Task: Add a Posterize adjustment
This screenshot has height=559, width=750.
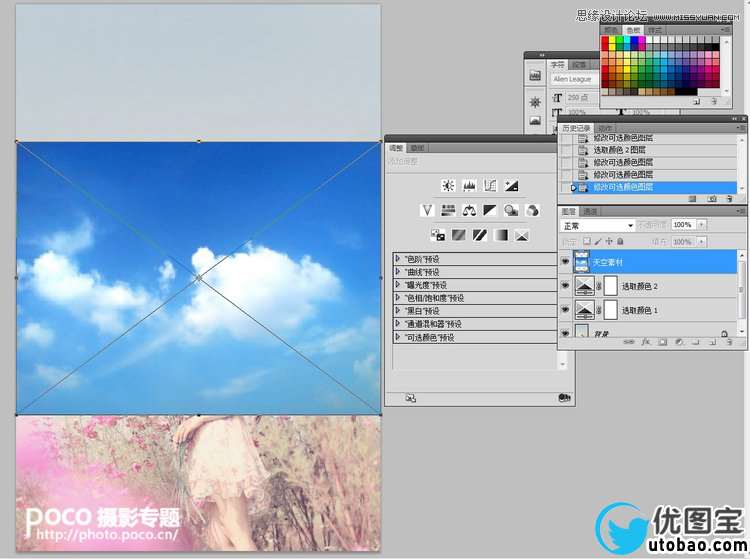Action: click(459, 235)
